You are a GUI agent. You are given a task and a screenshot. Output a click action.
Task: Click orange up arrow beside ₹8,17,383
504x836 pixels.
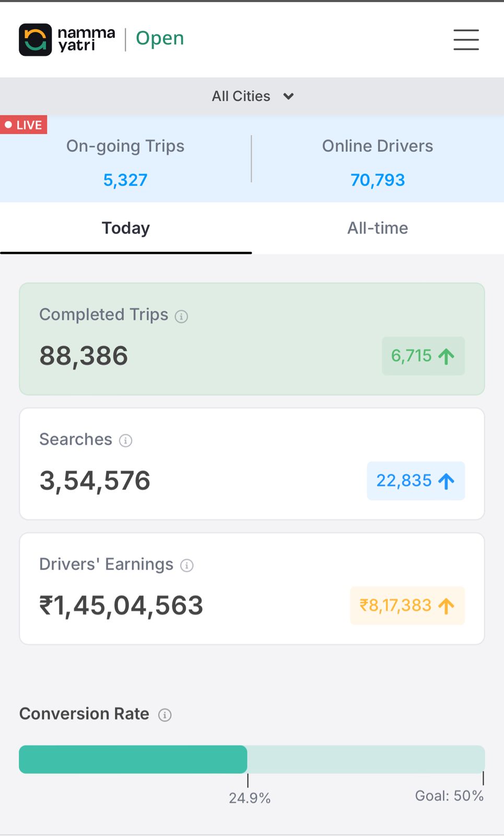tap(447, 606)
